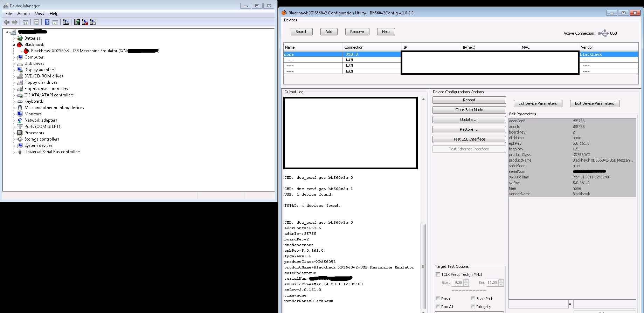Select the safeMode parameter row
This screenshot has height=313, width=644.
point(572,166)
